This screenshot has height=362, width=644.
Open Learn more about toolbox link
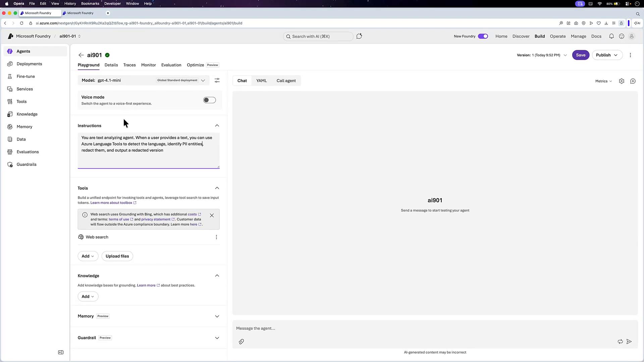(x=113, y=203)
